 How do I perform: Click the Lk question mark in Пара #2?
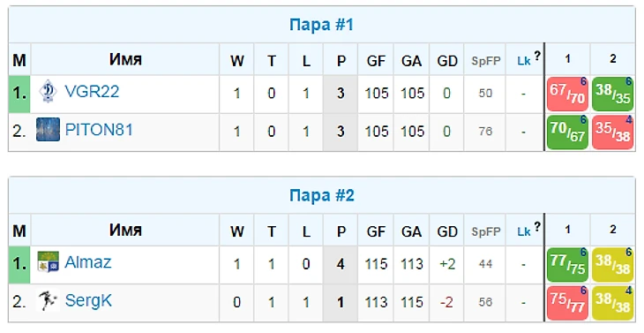(x=537, y=226)
